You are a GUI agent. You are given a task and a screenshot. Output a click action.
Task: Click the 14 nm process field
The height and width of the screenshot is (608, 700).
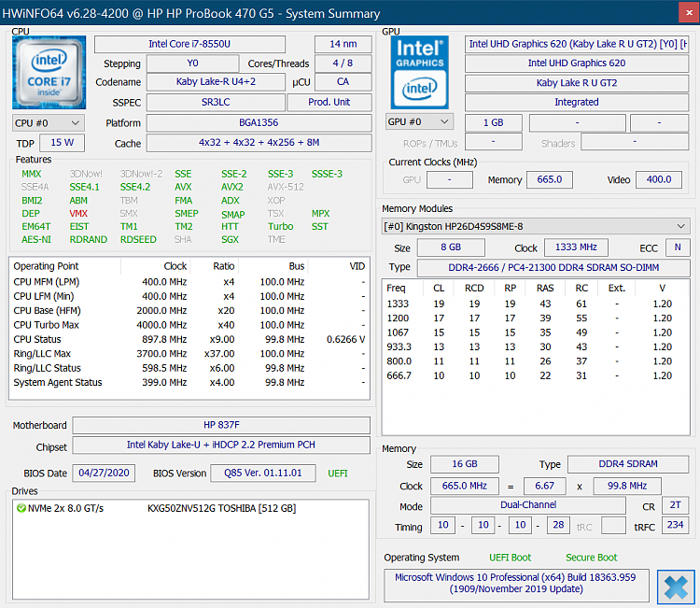(x=343, y=44)
